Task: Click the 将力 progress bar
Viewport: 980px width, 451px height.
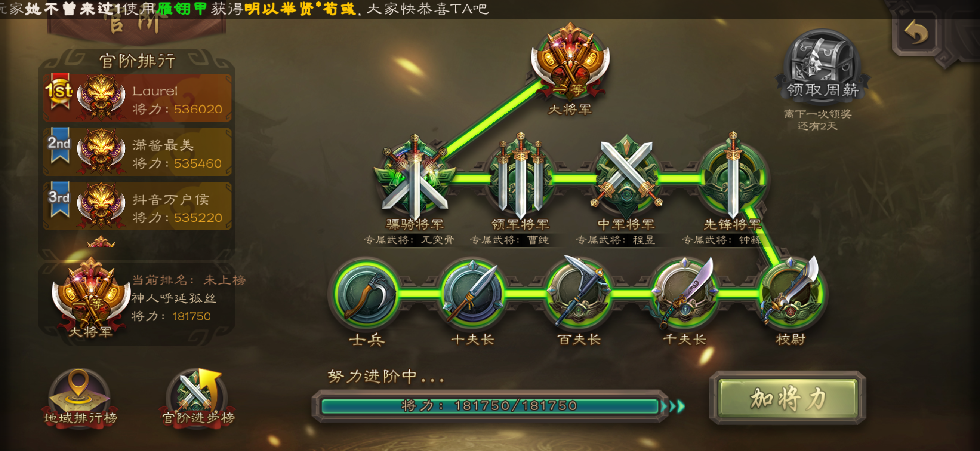Action: pos(490,406)
